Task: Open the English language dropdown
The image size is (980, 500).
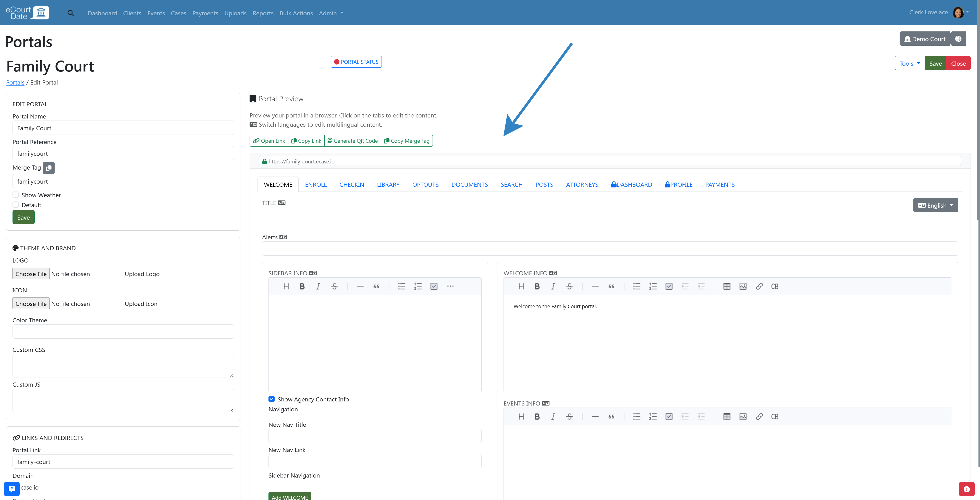Action: (x=936, y=205)
